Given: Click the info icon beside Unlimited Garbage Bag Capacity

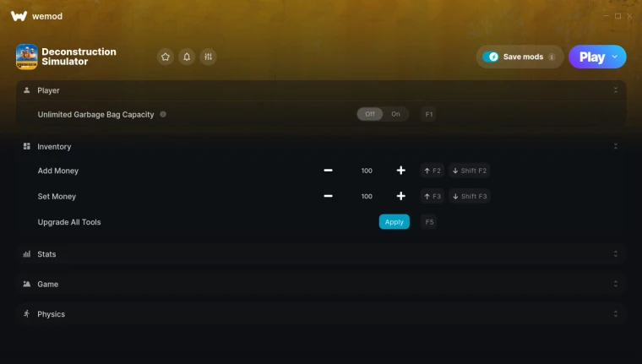Looking at the screenshot, I should [163, 114].
